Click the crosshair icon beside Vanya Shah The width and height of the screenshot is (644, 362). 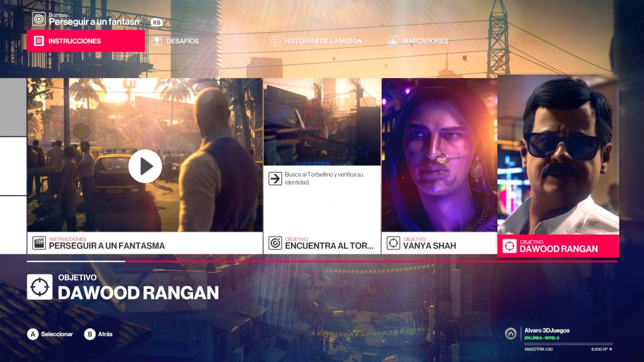(x=393, y=243)
